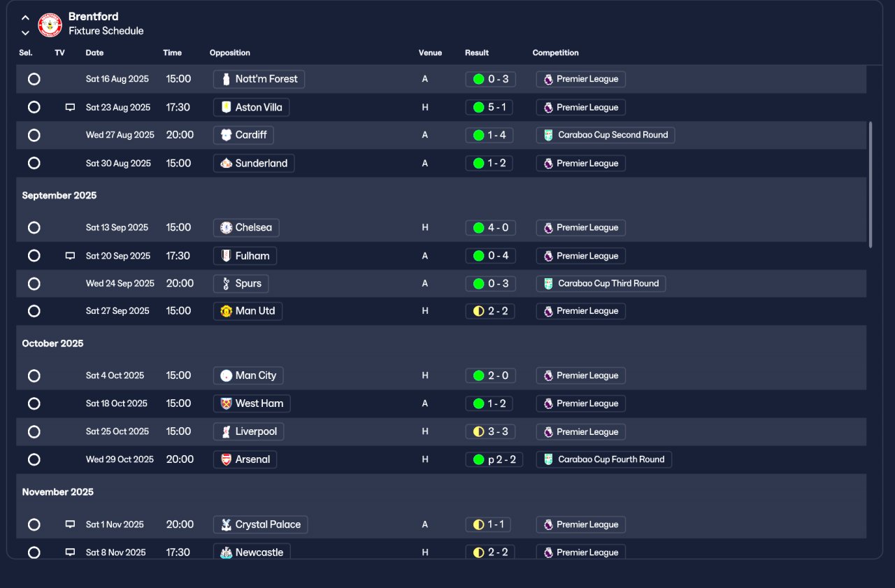
Task: Click the TV icon on the Fulham fixture row
Action: coord(70,256)
